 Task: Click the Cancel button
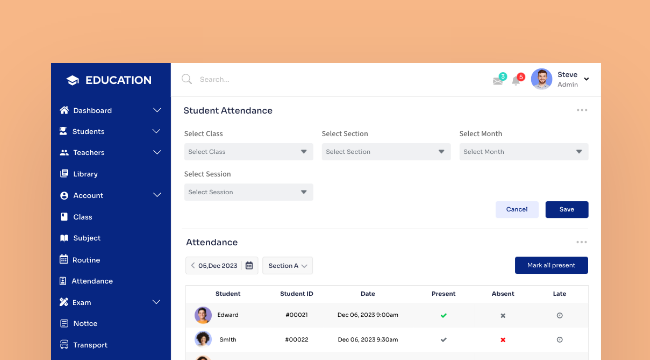point(517,209)
